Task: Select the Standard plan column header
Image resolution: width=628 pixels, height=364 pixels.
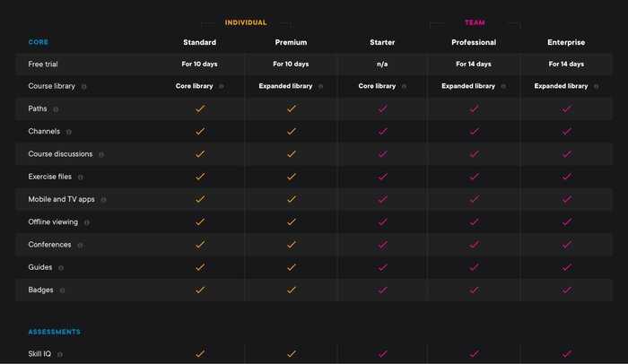Action: (x=199, y=42)
